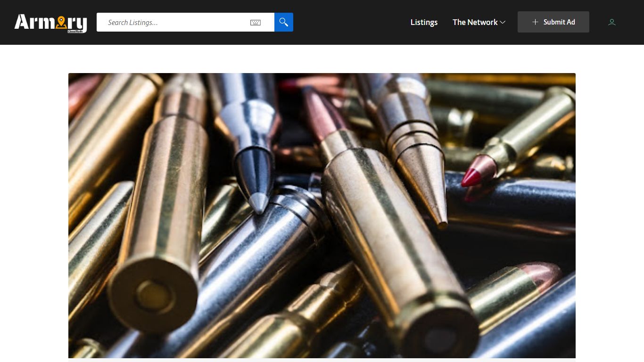This screenshot has height=362, width=644.
Task: Open the Armory Classifieds logo home link
Action: coord(50,23)
